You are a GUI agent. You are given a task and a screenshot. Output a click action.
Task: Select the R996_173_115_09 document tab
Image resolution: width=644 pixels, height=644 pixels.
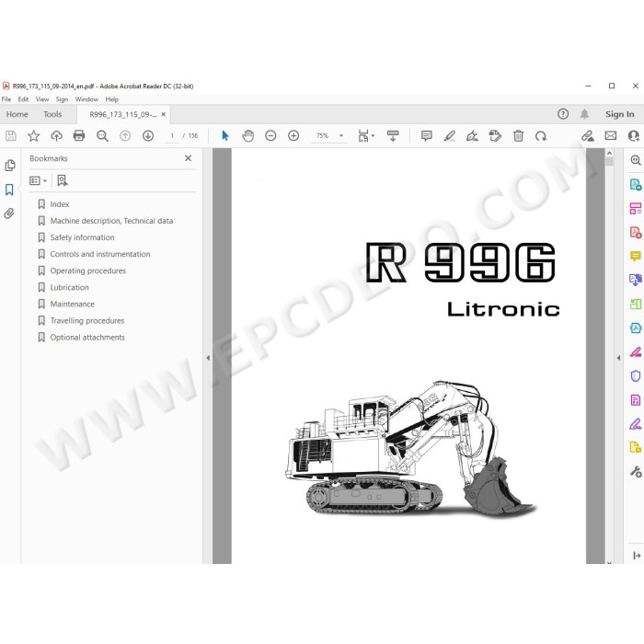(123, 115)
